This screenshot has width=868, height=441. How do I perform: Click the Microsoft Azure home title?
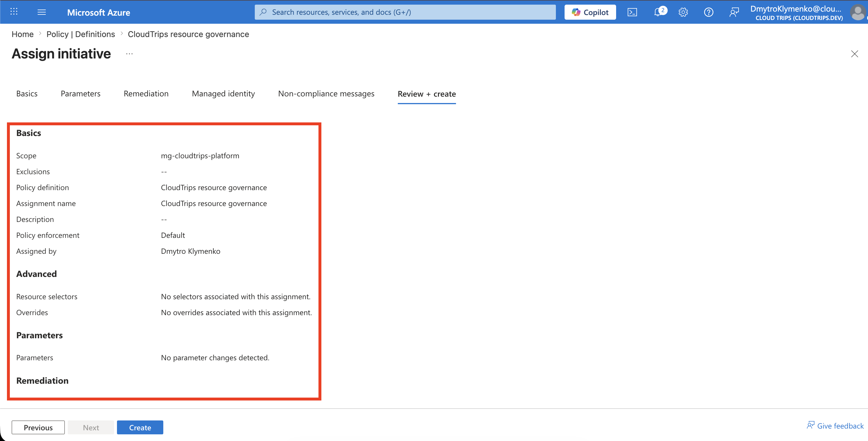coord(98,12)
